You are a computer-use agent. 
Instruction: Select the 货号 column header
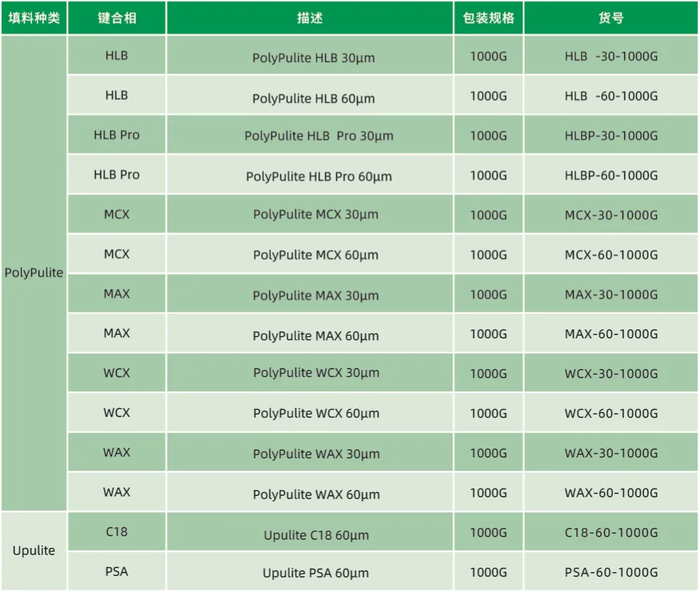[x=611, y=18]
